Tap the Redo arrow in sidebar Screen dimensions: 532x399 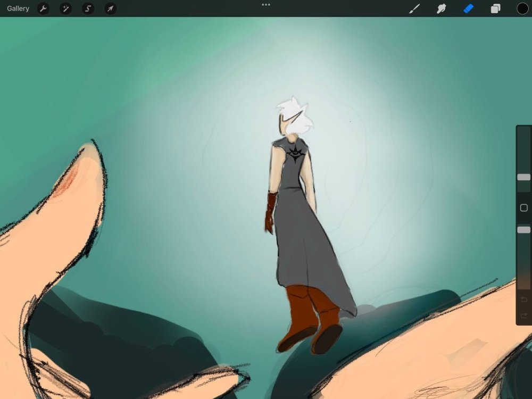tap(523, 315)
